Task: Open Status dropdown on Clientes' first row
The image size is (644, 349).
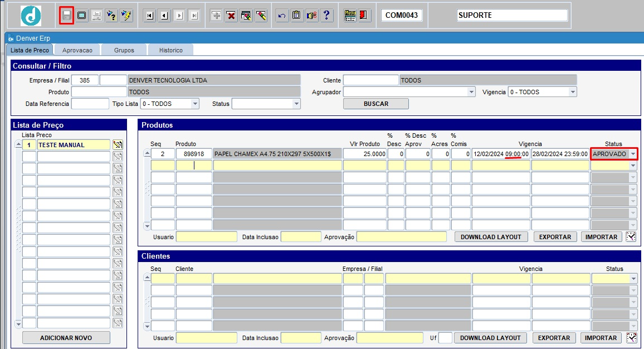Action: tap(633, 279)
